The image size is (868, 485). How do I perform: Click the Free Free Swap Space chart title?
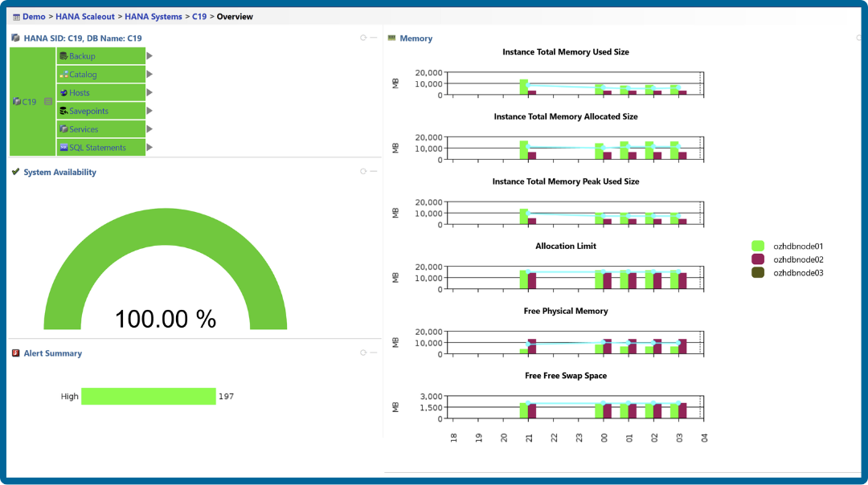[x=566, y=376]
